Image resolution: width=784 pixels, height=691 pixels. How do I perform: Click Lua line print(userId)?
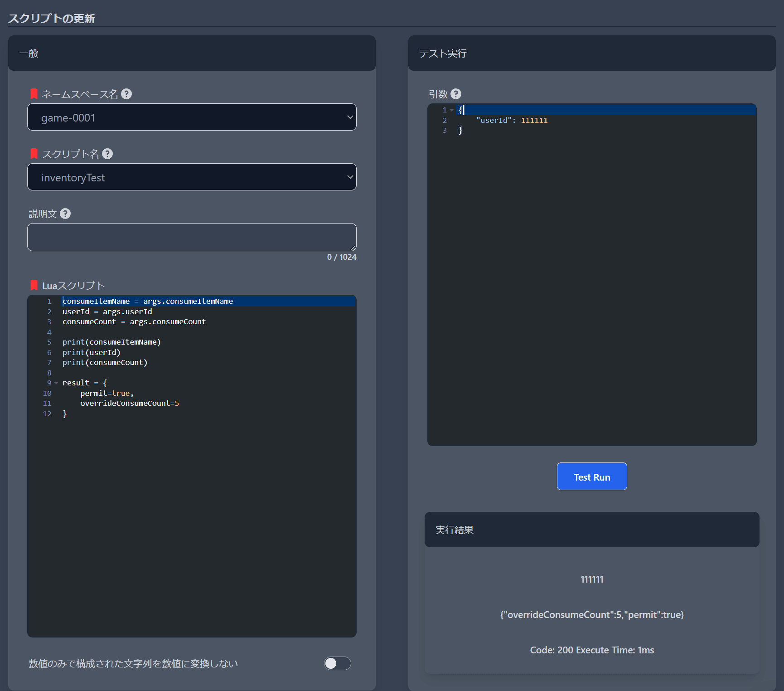pos(92,352)
